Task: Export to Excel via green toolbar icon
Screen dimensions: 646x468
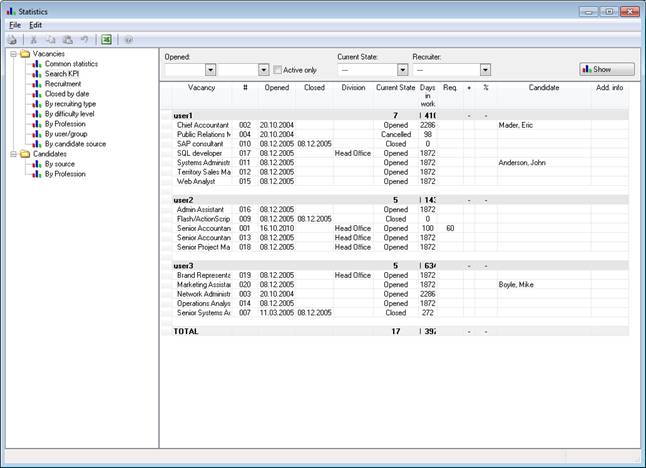Action: pyautogui.click(x=106, y=40)
